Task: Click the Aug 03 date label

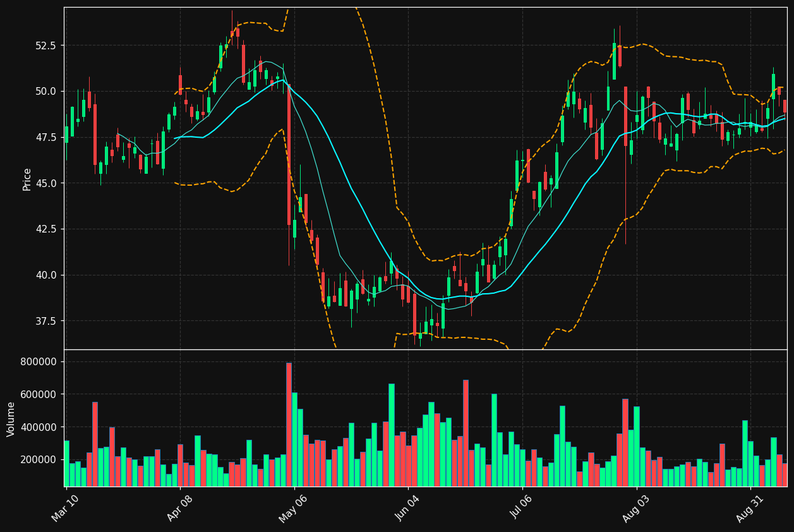Action: pos(637,507)
